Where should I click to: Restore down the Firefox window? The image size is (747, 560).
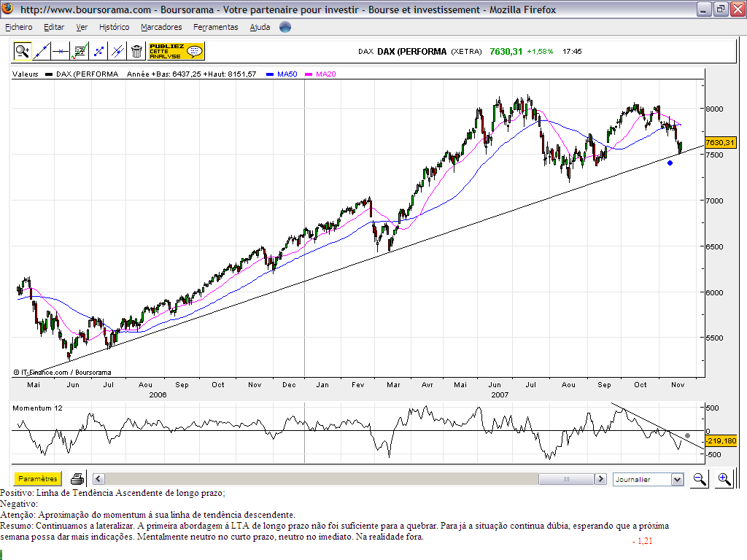point(720,9)
